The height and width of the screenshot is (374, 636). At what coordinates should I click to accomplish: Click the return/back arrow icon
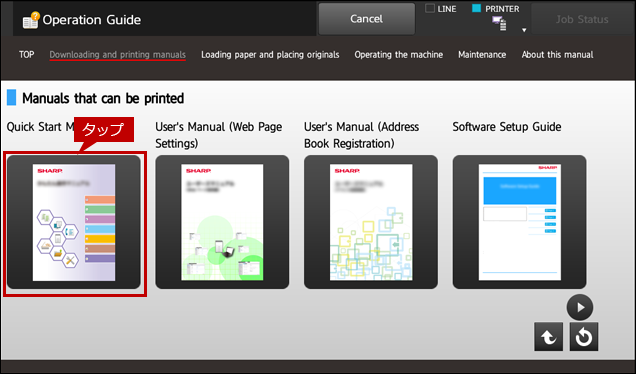548,337
